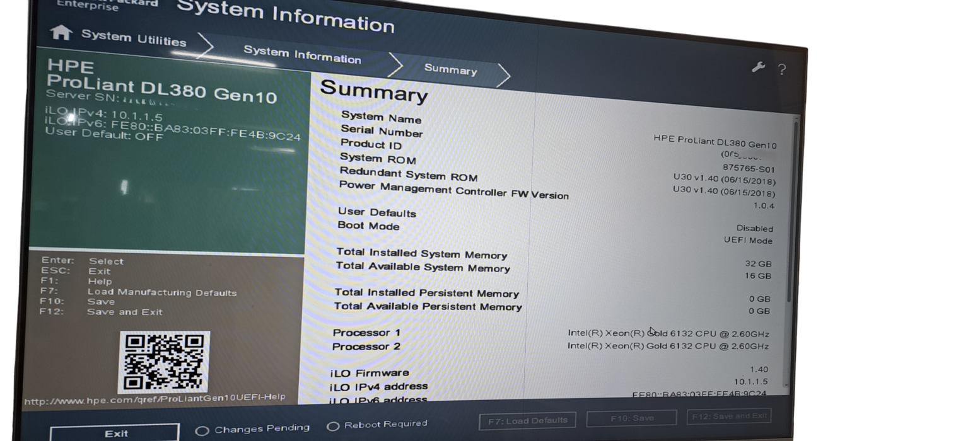Click the Product ID label

point(371,144)
